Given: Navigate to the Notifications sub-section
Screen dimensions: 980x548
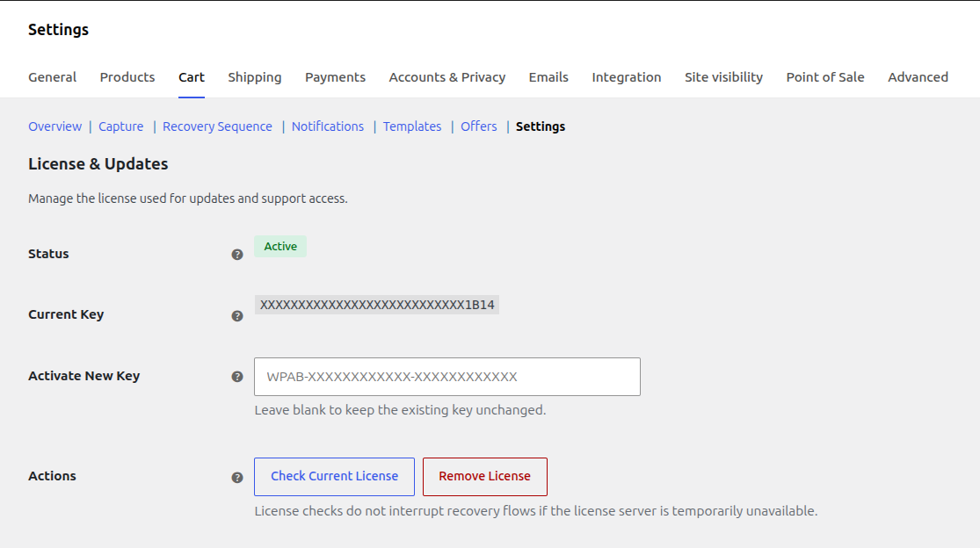Looking at the screenshot, I should point(328,126).
